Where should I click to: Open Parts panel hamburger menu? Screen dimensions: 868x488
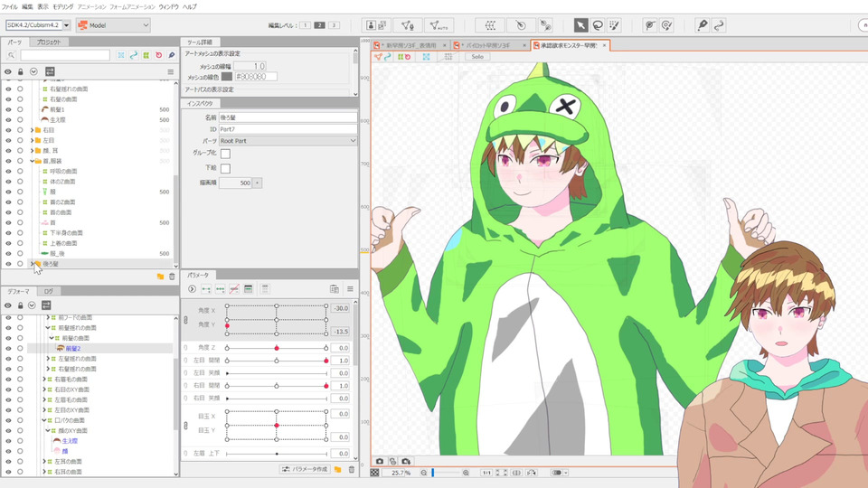(x=171, y=72)
